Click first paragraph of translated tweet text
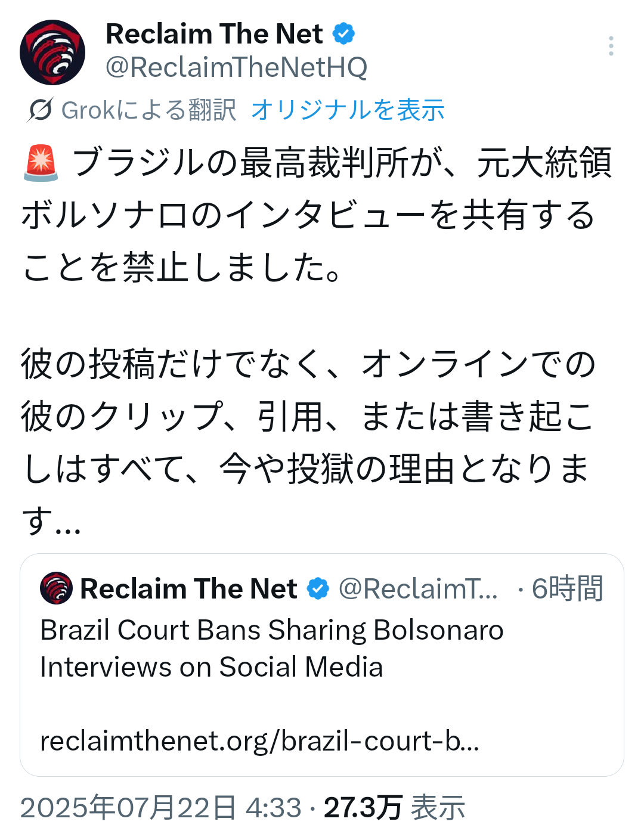Screen dimensions: 644x834 [317, 214]
